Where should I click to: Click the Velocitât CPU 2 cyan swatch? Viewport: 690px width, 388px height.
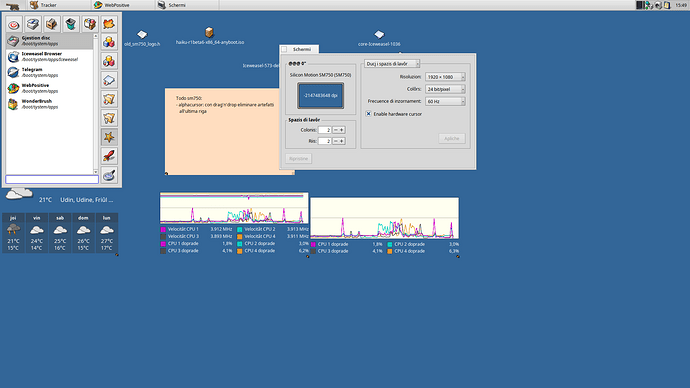coord(240,230)
